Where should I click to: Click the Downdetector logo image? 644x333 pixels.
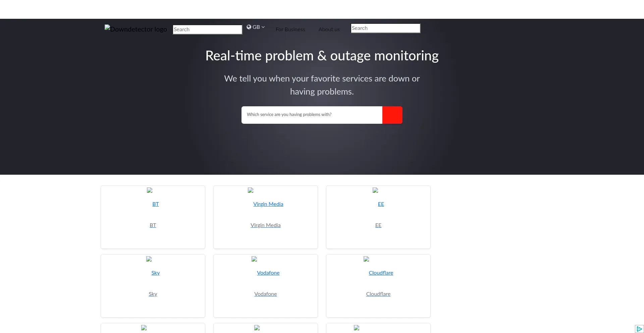point(136,29)
